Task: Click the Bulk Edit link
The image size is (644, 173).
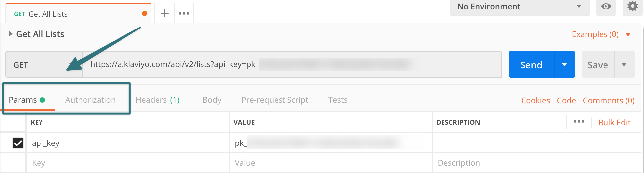Action: [614, 123]
